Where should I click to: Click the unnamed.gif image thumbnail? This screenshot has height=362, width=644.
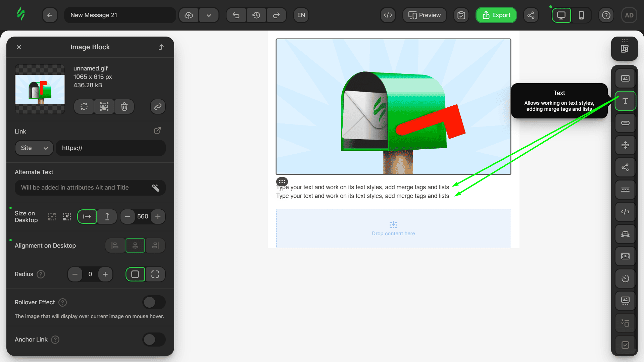point(40,89)
